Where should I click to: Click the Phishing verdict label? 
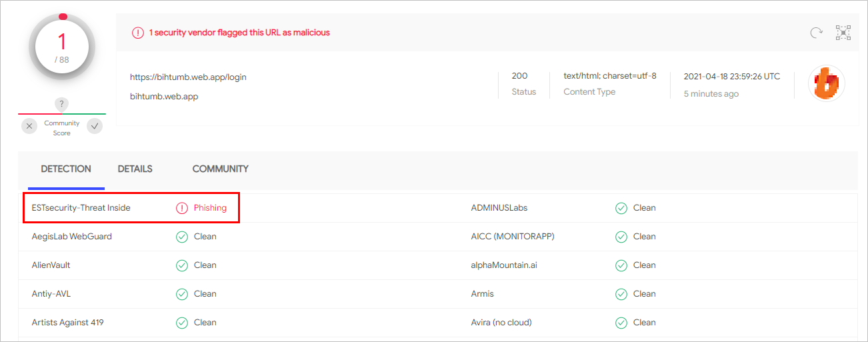(210, 208)
